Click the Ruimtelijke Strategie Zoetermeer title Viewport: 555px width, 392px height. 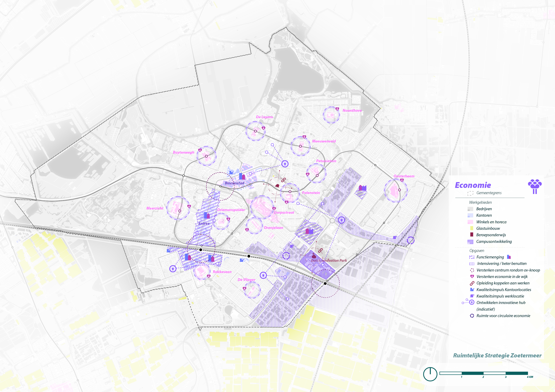pos(497,356)
